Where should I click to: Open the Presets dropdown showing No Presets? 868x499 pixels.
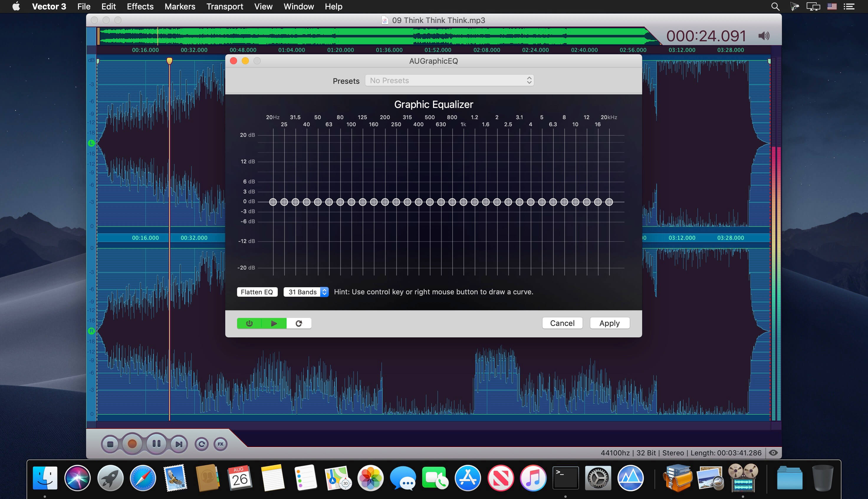[449, 81]
